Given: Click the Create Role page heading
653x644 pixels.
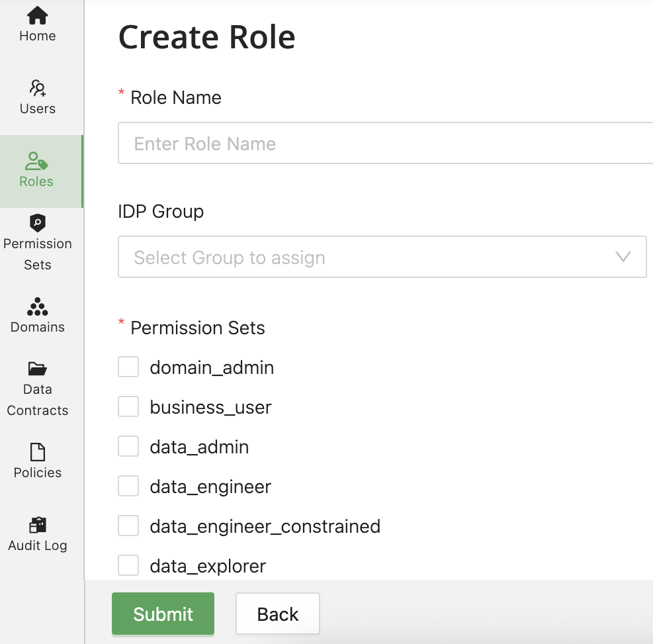Looking at the screenshot, I should (206, 38).
